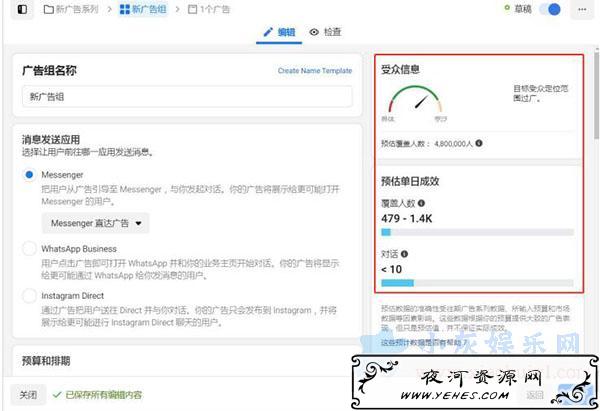600x411 pixels.
Task: Click the 关闭 close button
Action: click(28, 395)
